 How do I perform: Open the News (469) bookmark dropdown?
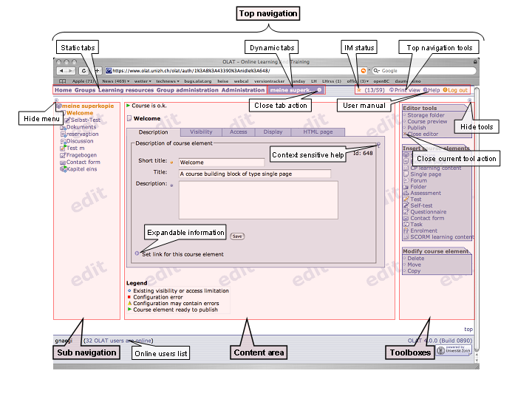coord(116,81)
